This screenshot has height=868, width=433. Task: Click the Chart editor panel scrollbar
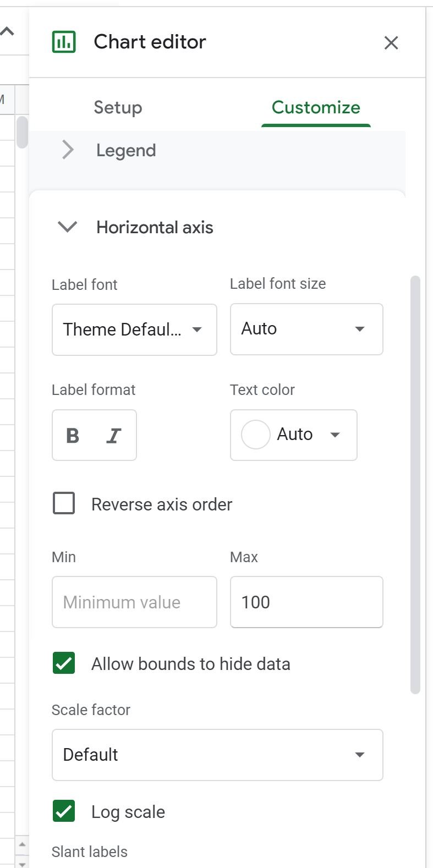coord(415,485)
